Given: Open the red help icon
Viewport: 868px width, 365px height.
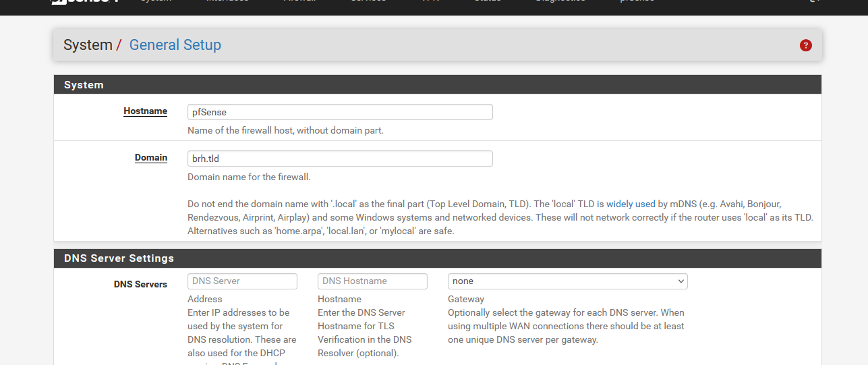Looking at the screenshot, I should click(805, 45).
